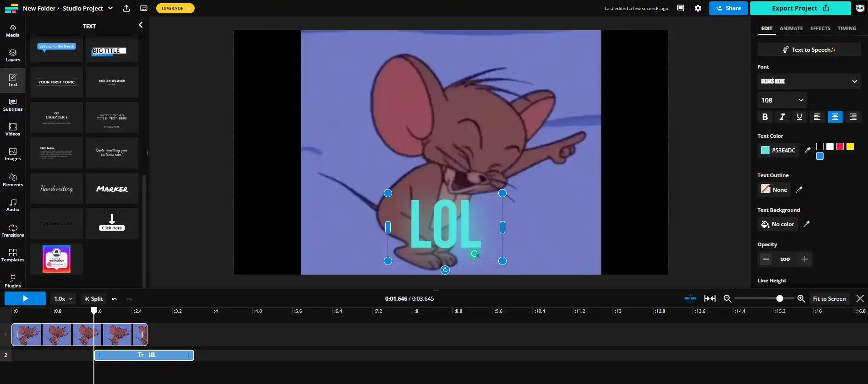Click the Share button
This screenshot has width=868, height=384.
click(728, 8)
